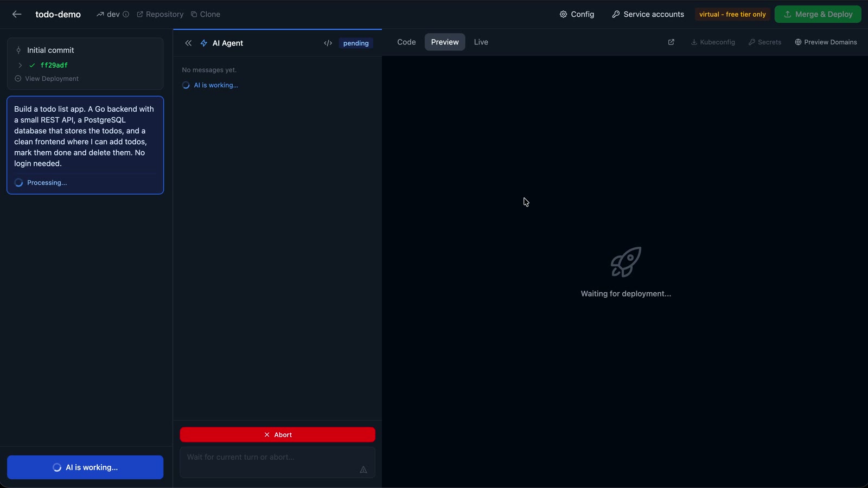Abort the current AI turn
Viewport: 868px width, 488px height.
pyautogui.click(x=277, y=435)
